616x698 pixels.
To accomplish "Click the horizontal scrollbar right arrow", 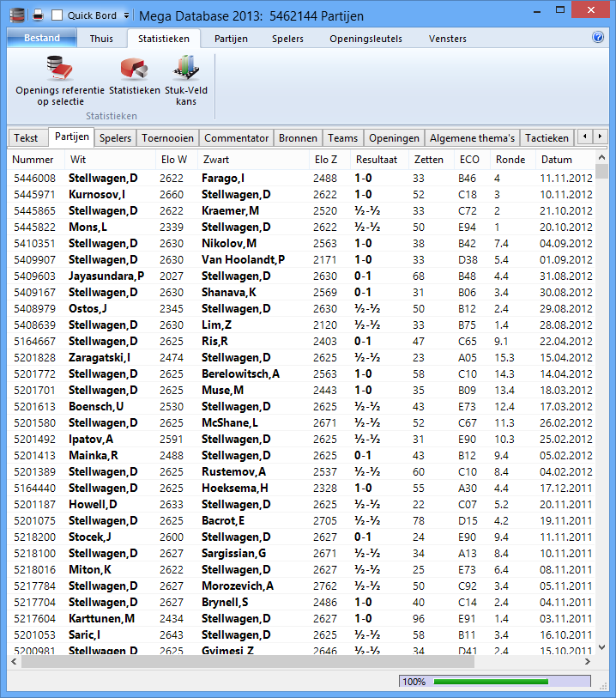I will 588,661.
